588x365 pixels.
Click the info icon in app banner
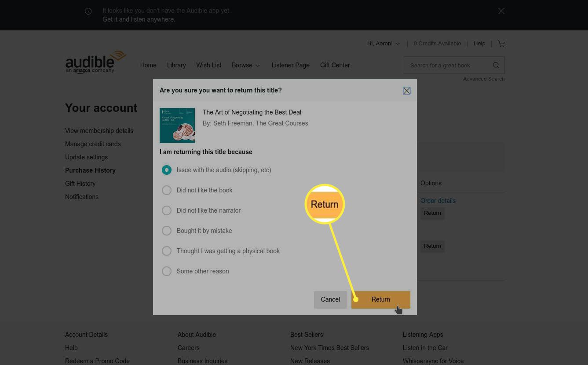pos(88,11)
